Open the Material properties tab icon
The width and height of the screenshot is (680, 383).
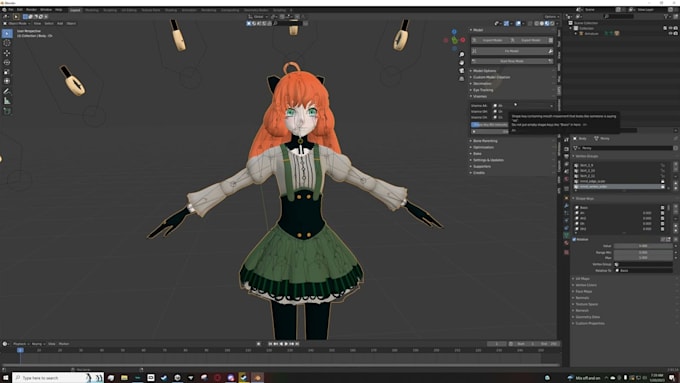pos(566,243)
